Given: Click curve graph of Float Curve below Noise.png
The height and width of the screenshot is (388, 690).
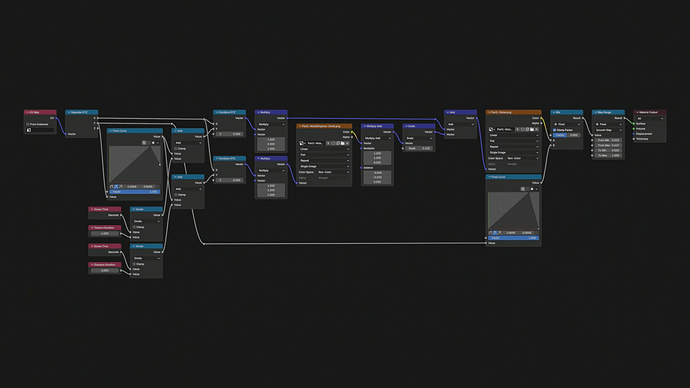Looking at the screenshot, I should [x=514, y=211].
